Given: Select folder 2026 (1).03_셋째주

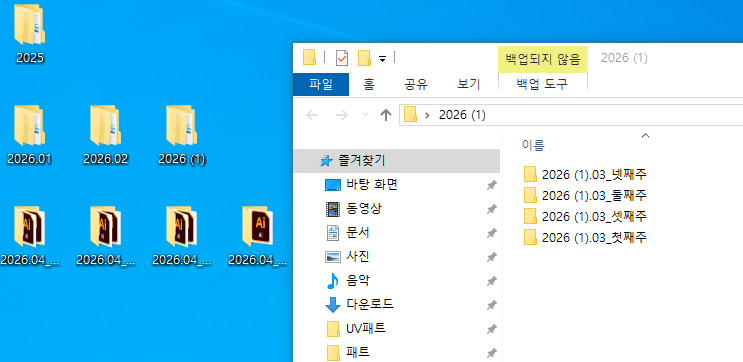Looking at the screenshot, I should click(x=586, y=216).
